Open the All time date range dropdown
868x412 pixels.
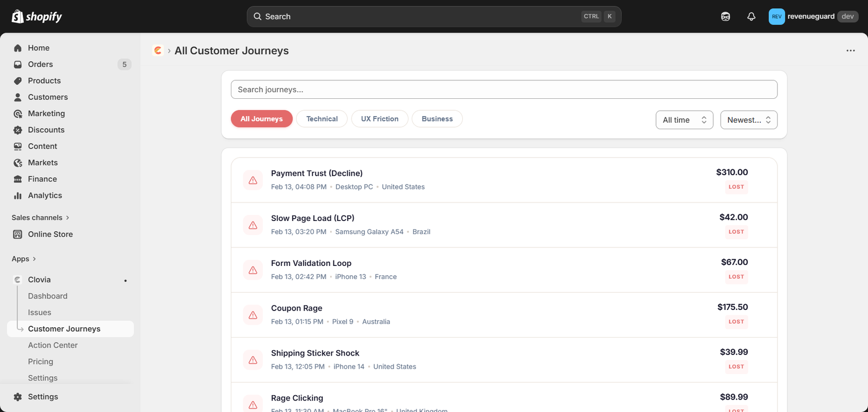click(x=684, y=120)
